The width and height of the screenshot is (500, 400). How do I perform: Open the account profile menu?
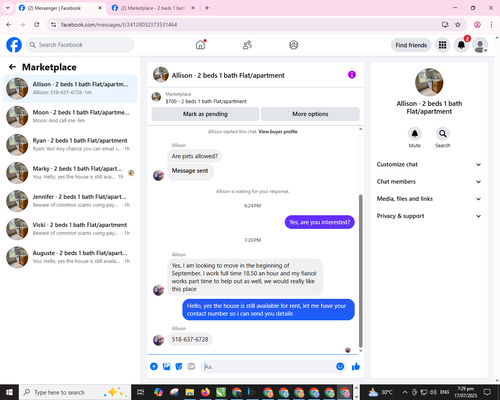coord(480,45)
